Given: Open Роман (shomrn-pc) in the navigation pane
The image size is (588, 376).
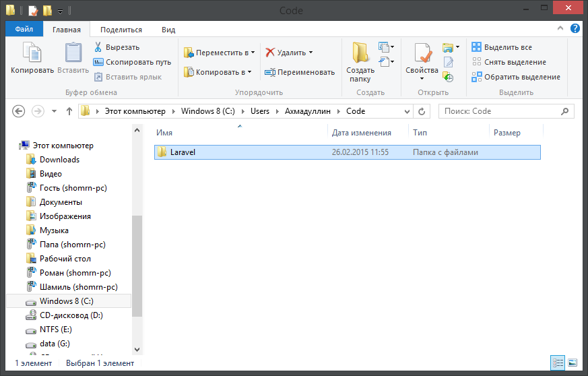Looking at the screenshot, I should pyautogui.click(x=75, y=273).
